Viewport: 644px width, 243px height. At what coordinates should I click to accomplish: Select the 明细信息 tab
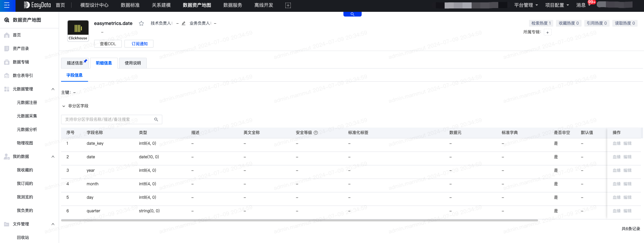click(104, 63)
